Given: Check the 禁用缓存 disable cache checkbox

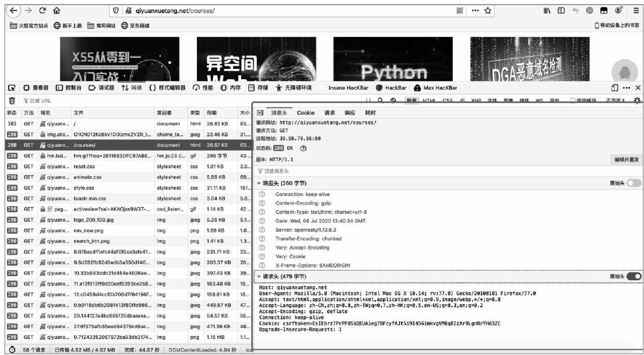Looking at the screenshot, I should click(x=572, y=101).
